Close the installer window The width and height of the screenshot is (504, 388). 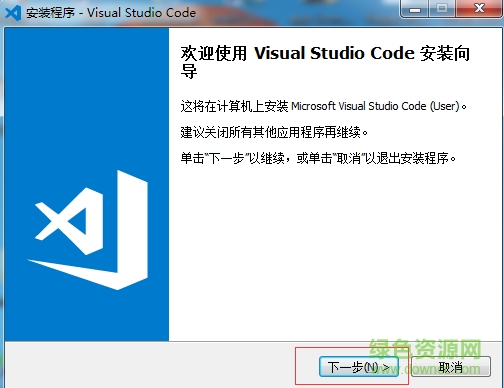point(479,8)
